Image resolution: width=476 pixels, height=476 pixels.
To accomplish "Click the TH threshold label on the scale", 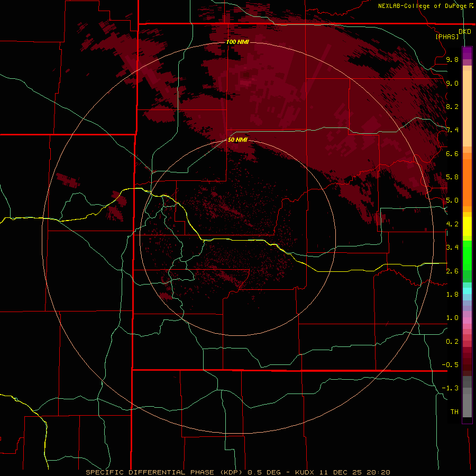I will (x=454, y=412).
